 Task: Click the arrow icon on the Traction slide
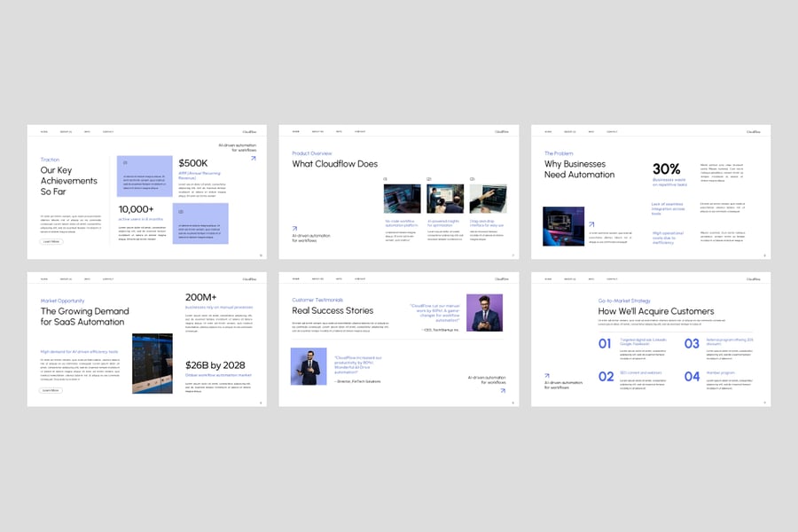253,159
